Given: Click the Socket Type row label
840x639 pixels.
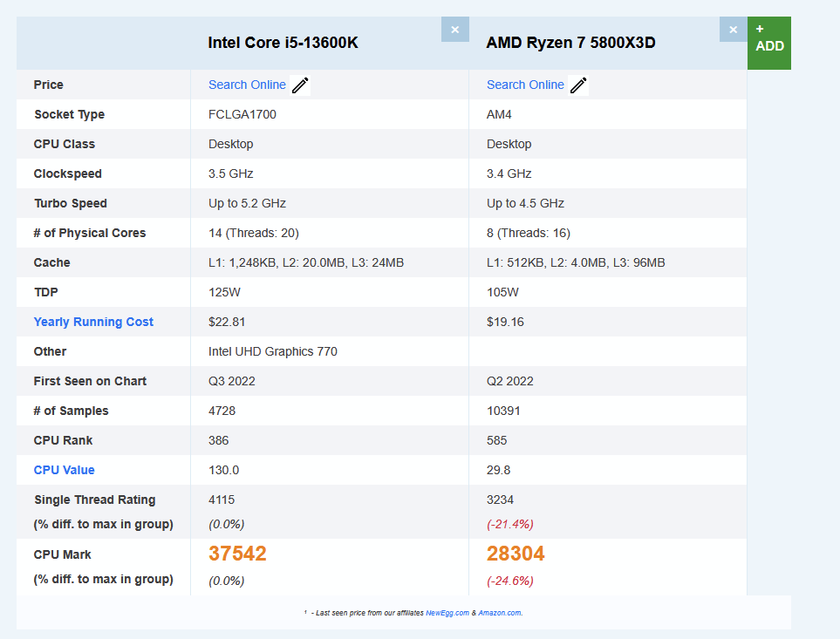Looking at the screenshot, I should pos(69,114).
